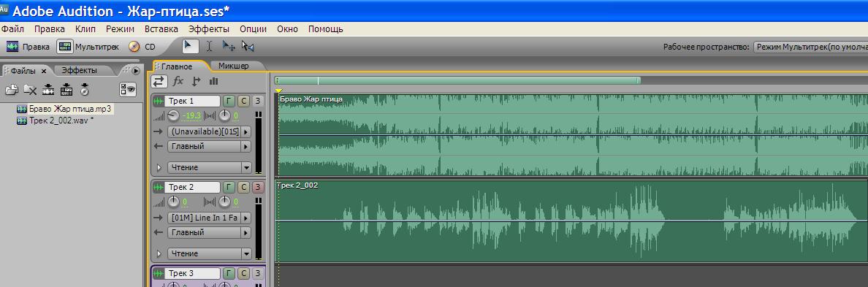The width and height of the screenshot is (868, 287).
Task: Click the Трек 2_002 audio clip
Action: (572, 221)
